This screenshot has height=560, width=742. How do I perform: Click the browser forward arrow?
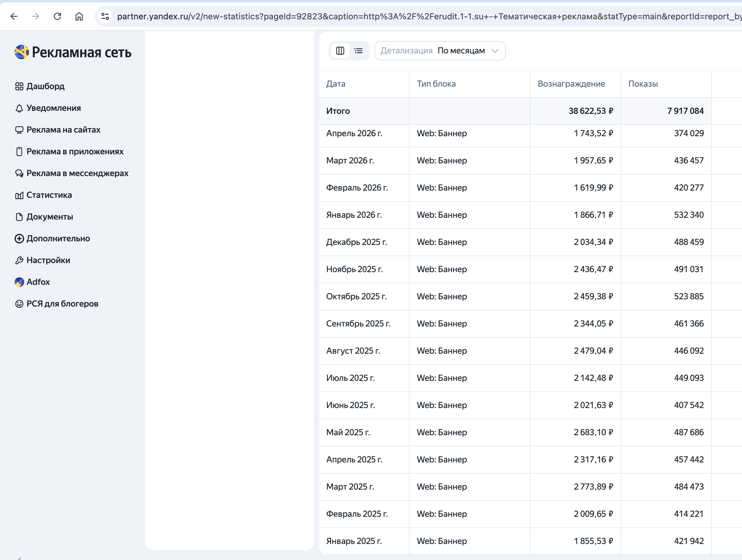(x=36, y=16)
